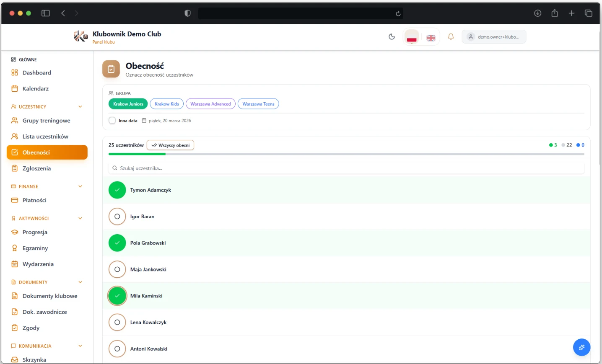Click the Wszyscy obecni button
Screen dimensions: 602x364
pyautogui.click(x=170, y=145)
